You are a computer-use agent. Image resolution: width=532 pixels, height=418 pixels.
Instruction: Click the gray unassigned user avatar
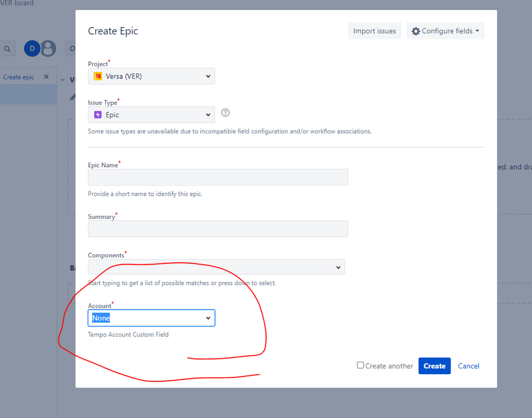(x=48, y=49)
